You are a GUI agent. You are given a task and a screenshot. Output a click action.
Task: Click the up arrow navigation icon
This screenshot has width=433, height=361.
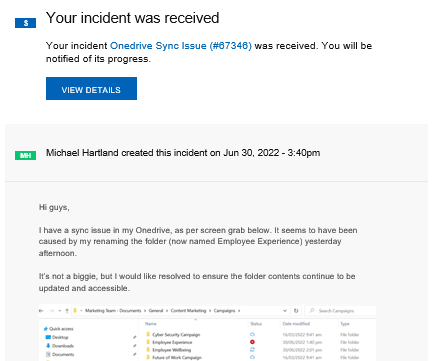pyautogui.click(x=67, y=311)
